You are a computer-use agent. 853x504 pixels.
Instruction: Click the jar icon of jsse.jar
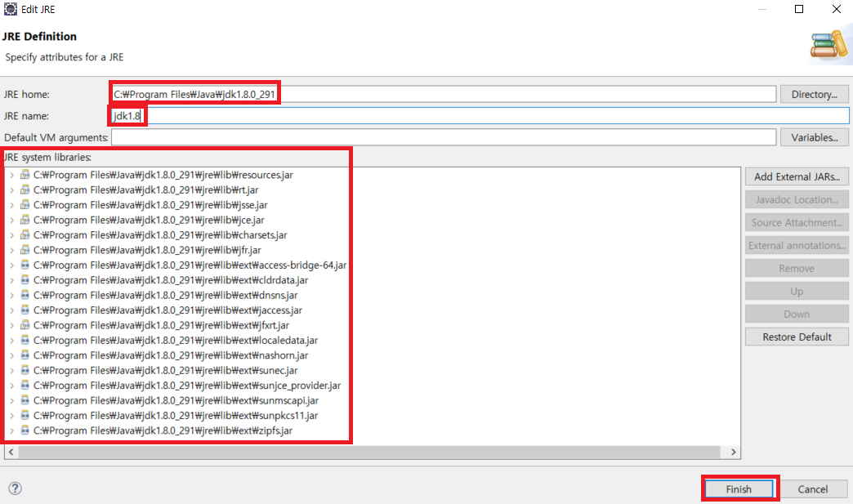tap(25, 205)
